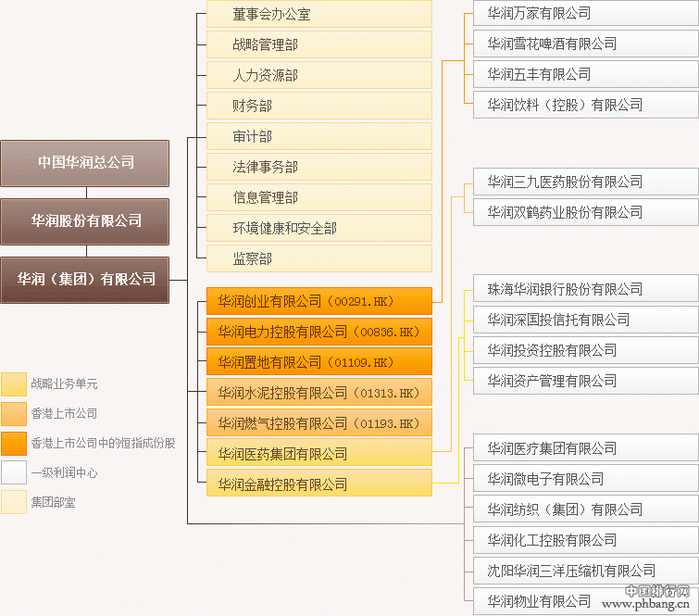Select 华润燃气控股有限公司 (01193.HK)
The width and height of the screenshot is (699, 616).
click(x=319, y=422)
